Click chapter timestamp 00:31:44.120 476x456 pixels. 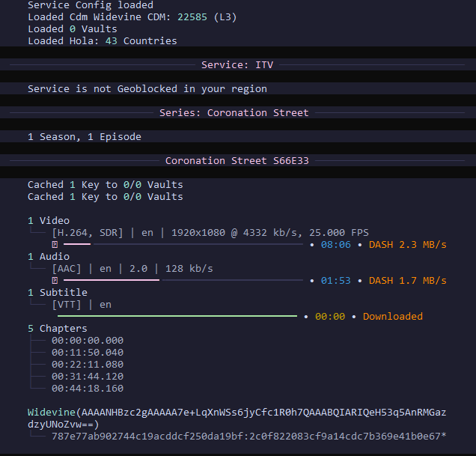88,377
